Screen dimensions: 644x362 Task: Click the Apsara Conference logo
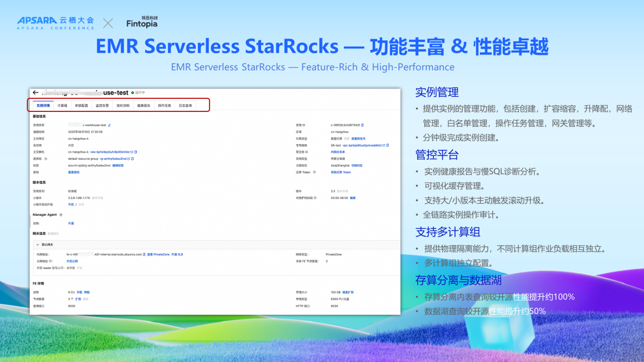pos(54,21)
